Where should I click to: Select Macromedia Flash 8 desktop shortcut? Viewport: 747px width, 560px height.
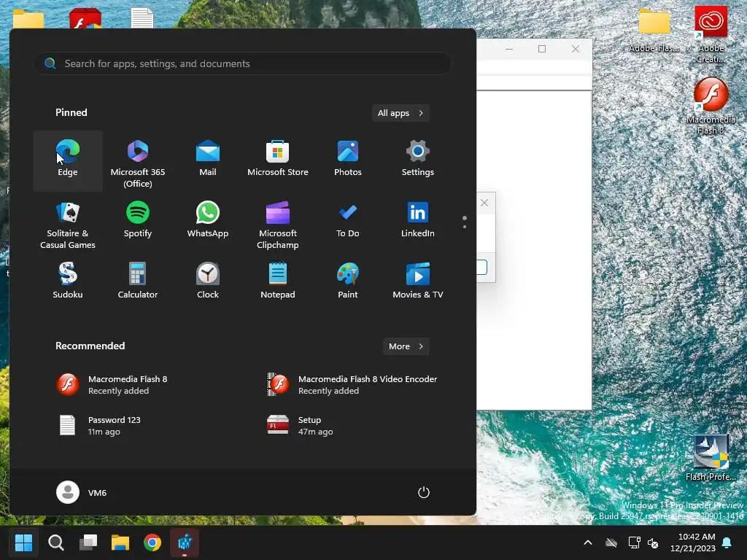pyautogui.click(x=711, y=106)
